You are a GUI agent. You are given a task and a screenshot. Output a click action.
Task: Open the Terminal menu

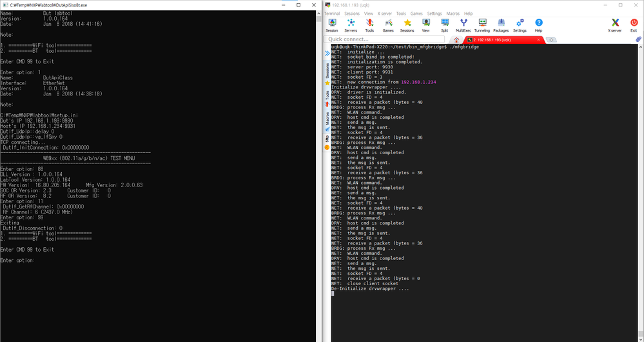coord(332,14)
